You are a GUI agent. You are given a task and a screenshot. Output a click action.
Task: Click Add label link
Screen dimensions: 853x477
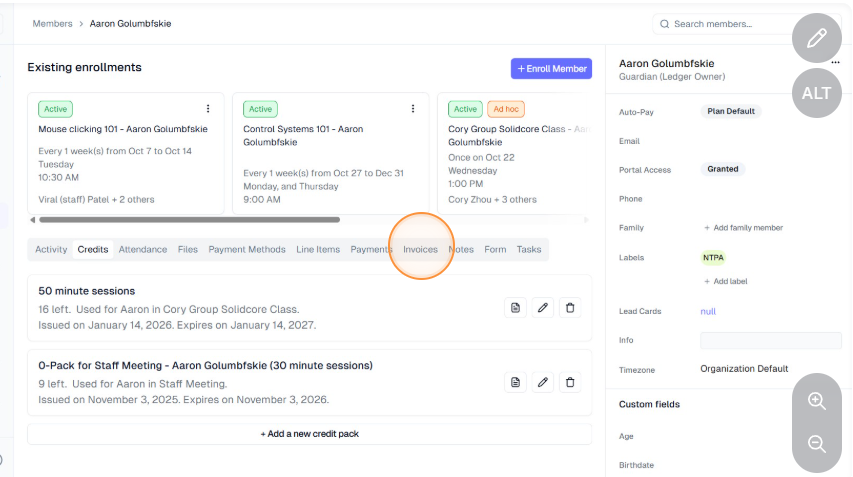[726, 281]
